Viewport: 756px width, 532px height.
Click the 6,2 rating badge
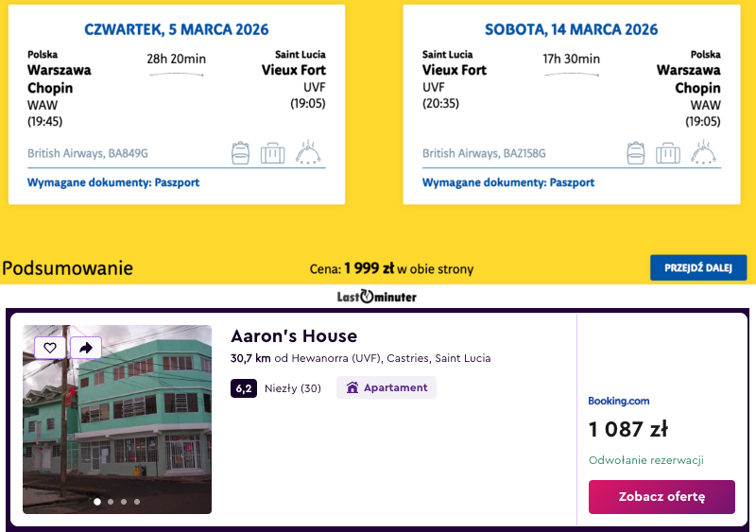pos(243,387)
